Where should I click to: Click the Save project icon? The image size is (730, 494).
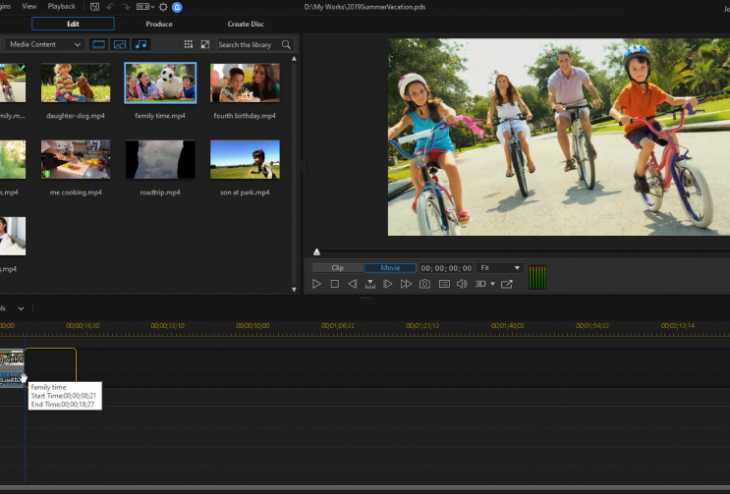95,7
